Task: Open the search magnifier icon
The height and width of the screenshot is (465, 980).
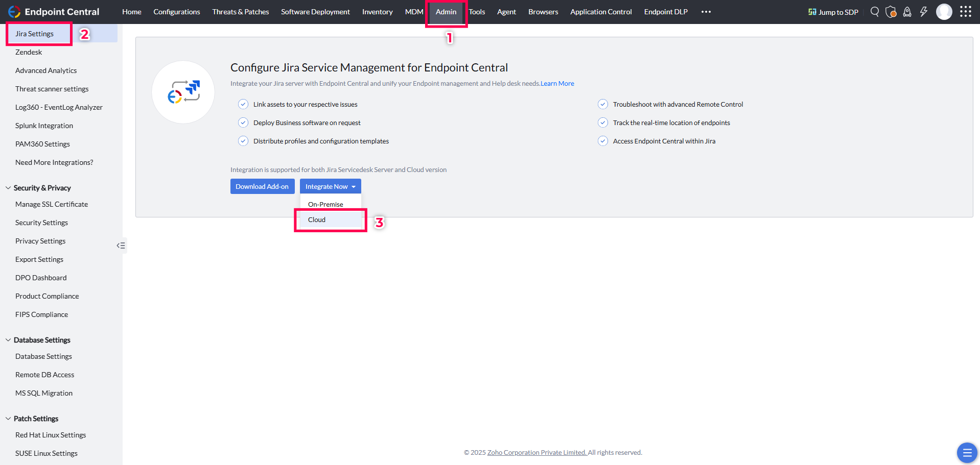Action: (875, 12)
